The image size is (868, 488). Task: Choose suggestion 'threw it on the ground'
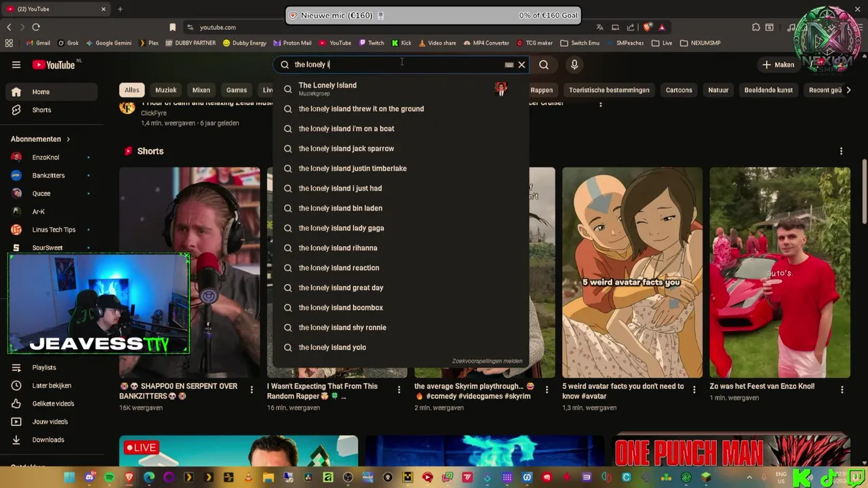click(x=400, y=108)
